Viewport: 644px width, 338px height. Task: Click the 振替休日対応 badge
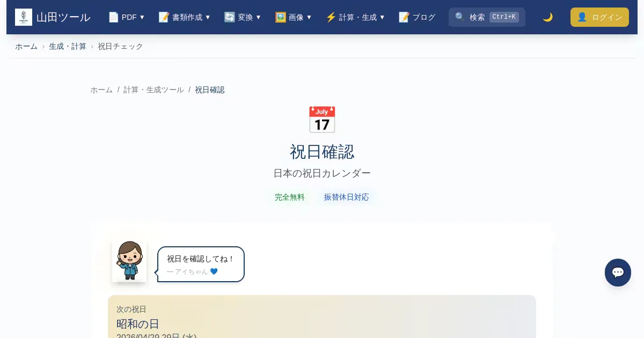tap(346, 197)
